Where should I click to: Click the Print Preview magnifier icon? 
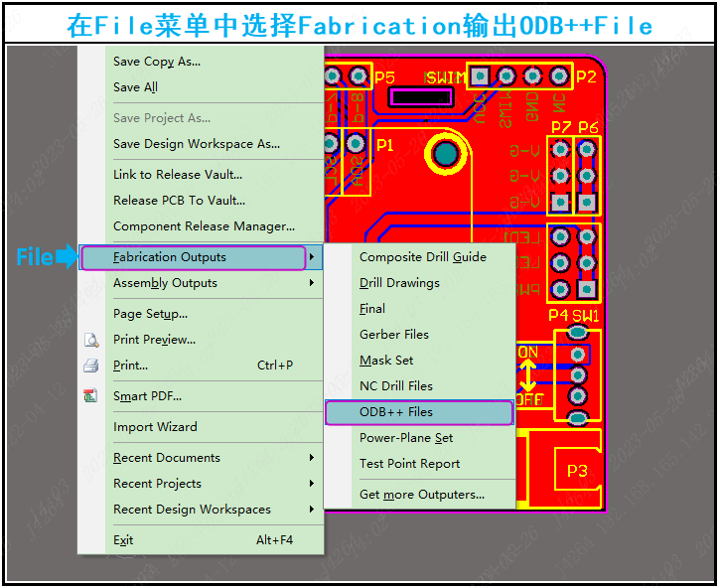click(91, 340)
